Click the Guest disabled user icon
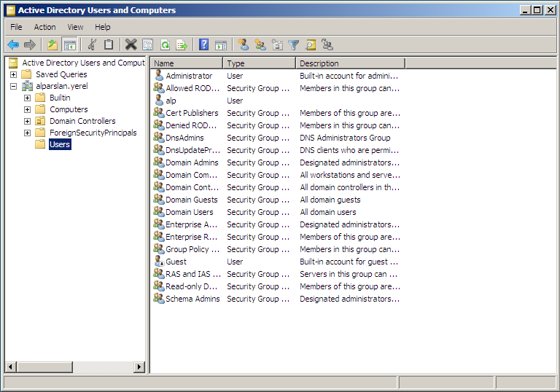Image resolution: width=560 pixels, height=392 pixels. 159,261
